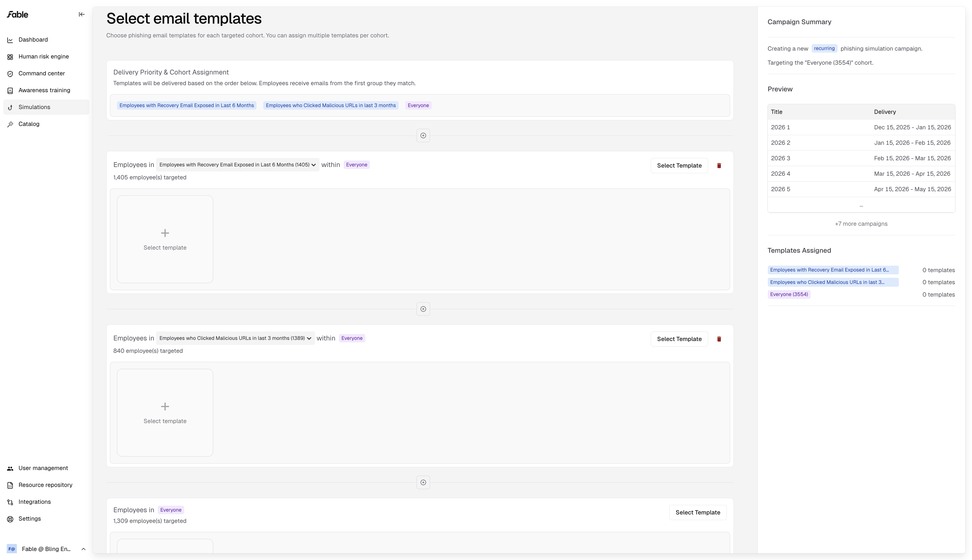Click the recurring badge in Campaign Summary
This screenshot has width=972, height=560.
(824, 49)
